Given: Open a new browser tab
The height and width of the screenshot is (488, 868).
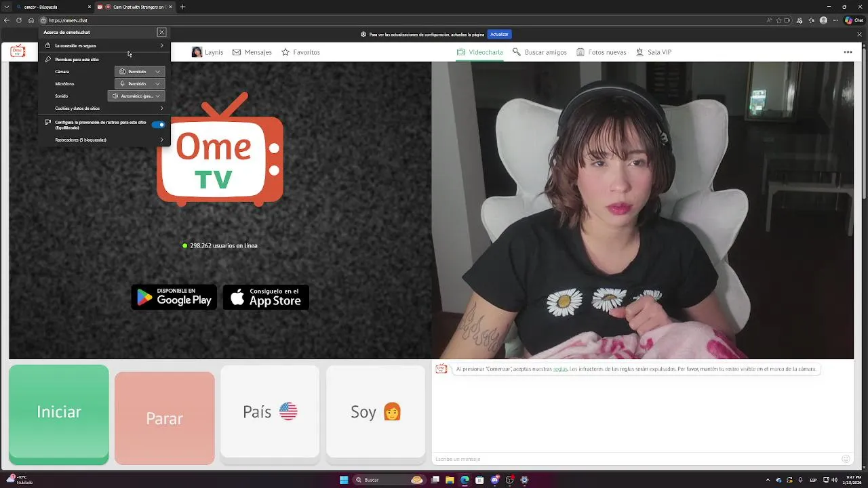Looking at the screenshot, I should coord(182,7).
